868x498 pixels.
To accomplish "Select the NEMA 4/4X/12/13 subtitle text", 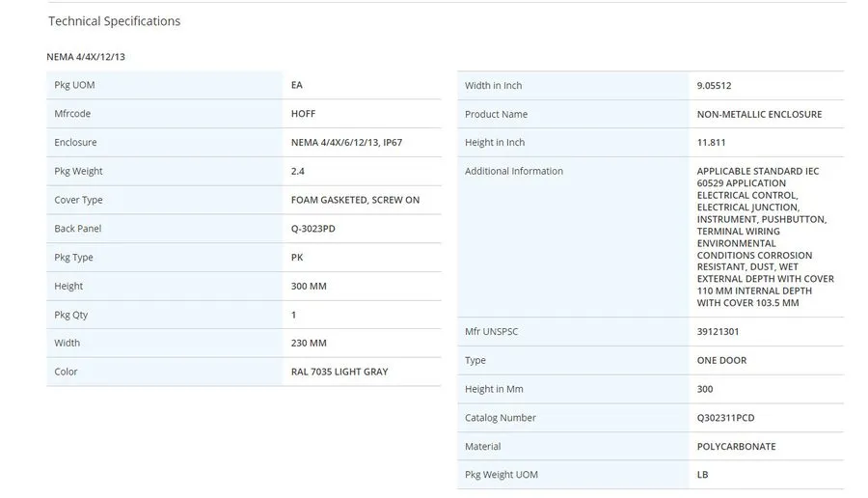I will (86, 57).
